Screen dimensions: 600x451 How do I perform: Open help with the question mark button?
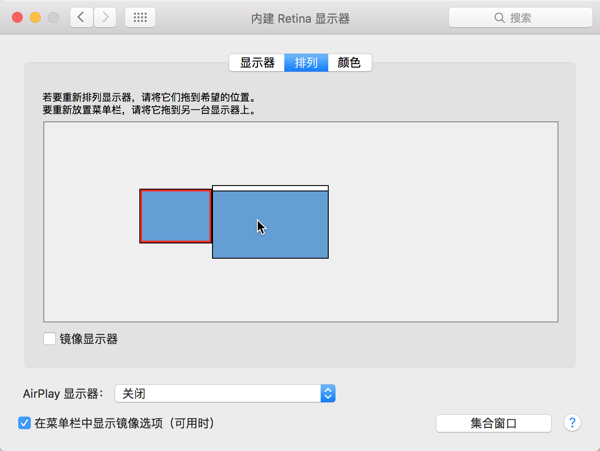pos(572,423)
